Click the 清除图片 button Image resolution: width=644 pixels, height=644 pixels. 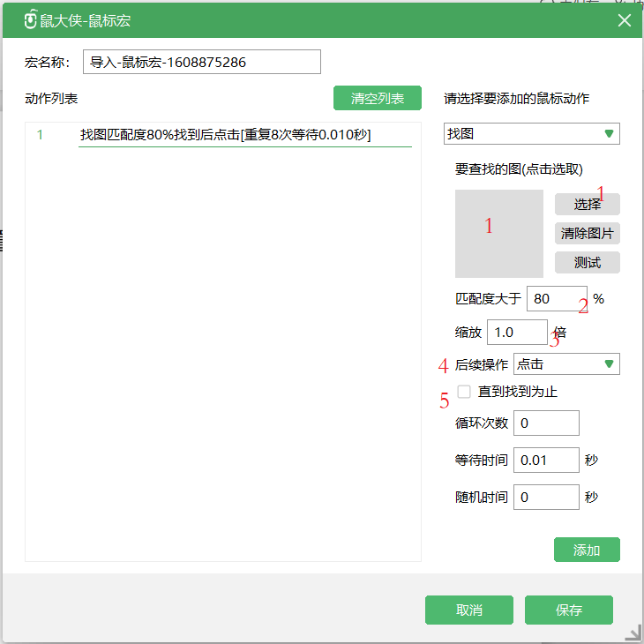click(x=587, y=234)
